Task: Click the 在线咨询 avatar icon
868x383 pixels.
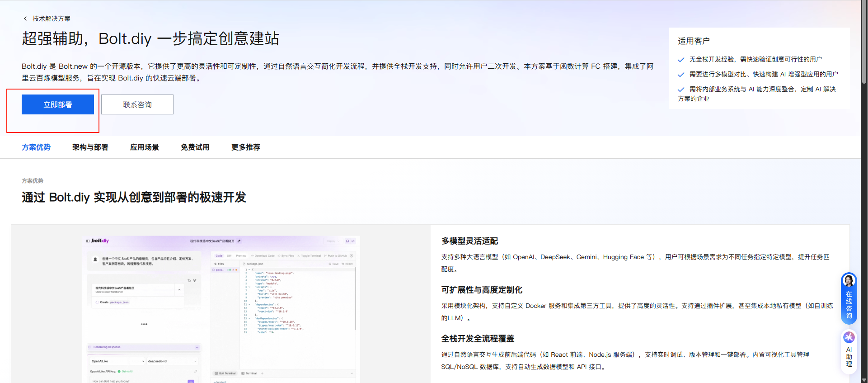Action: [849, 280]
